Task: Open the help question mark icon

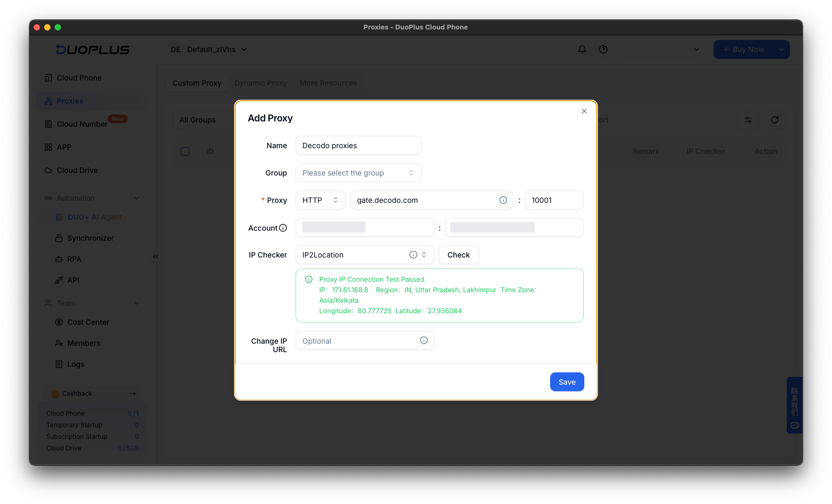Action: pyautogui.click(x=603, y=49)
